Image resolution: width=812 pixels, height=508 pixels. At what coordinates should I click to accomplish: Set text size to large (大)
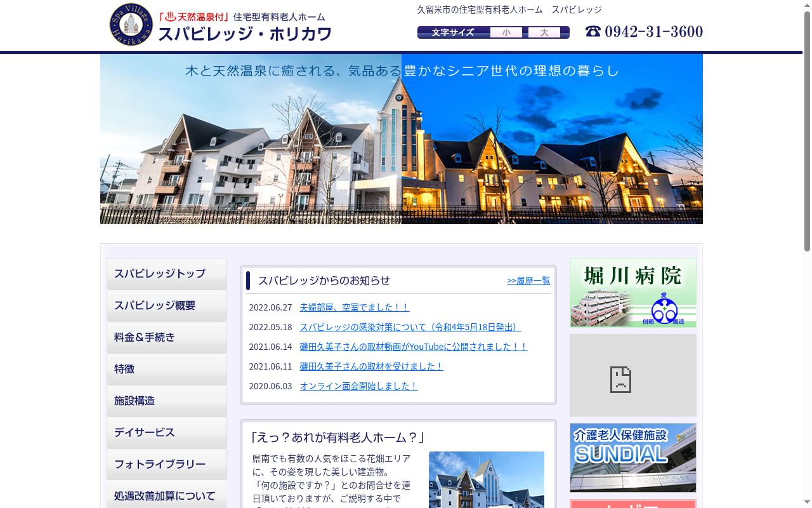click(544, 32)
